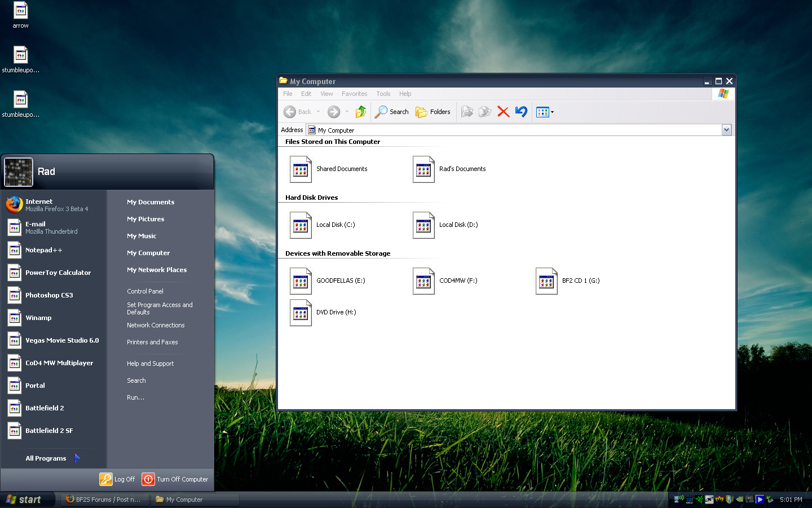Toggle the Folders pane button

[x=433, y=112]
